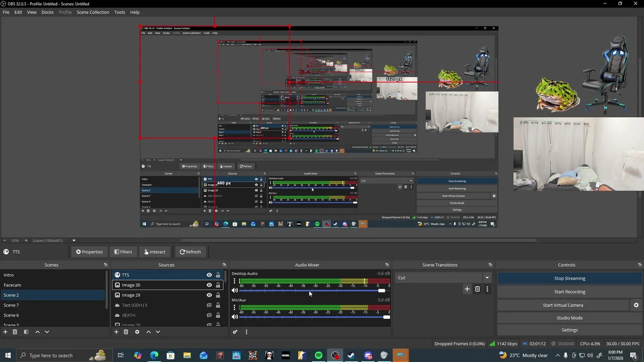Toggle lock on dEATH source

coord(218,315)
